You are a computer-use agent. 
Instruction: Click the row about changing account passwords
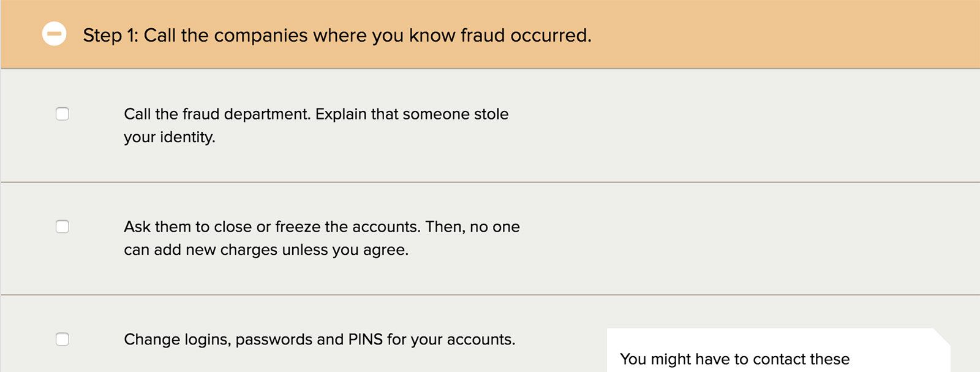(x=320, y=339)
